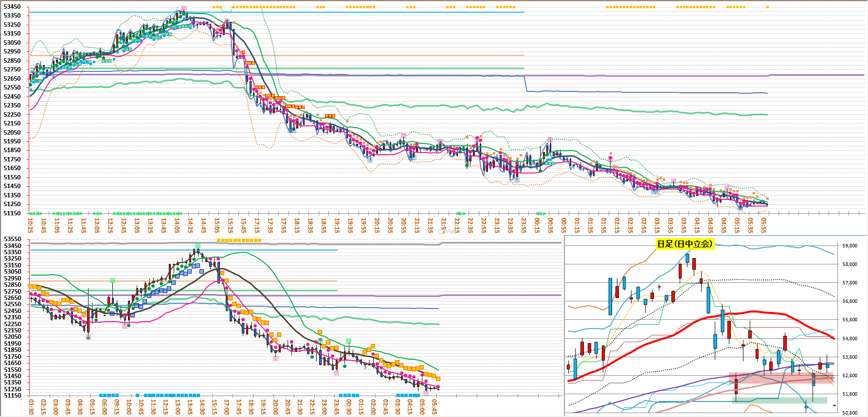Image resolution: width=868 pixels, height=417 pixels.
Task: Click the 59,800 price label on daily chart
Action: pos(850,246)
